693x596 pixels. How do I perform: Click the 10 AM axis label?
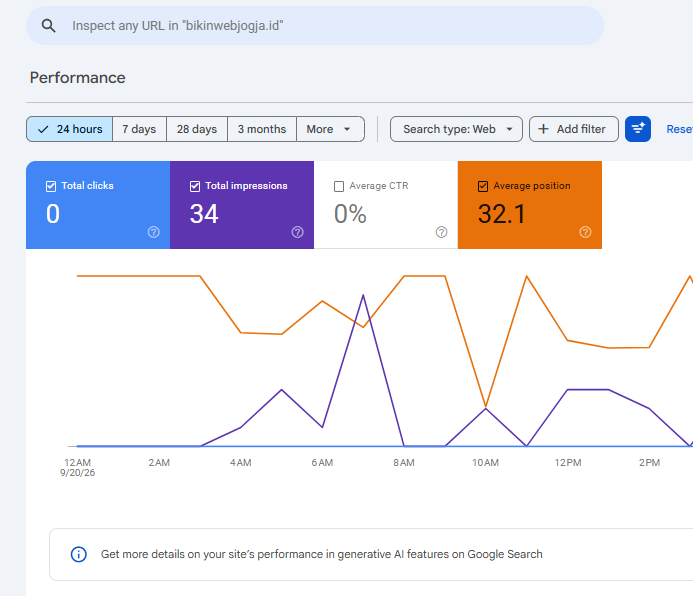pos(485,463)
